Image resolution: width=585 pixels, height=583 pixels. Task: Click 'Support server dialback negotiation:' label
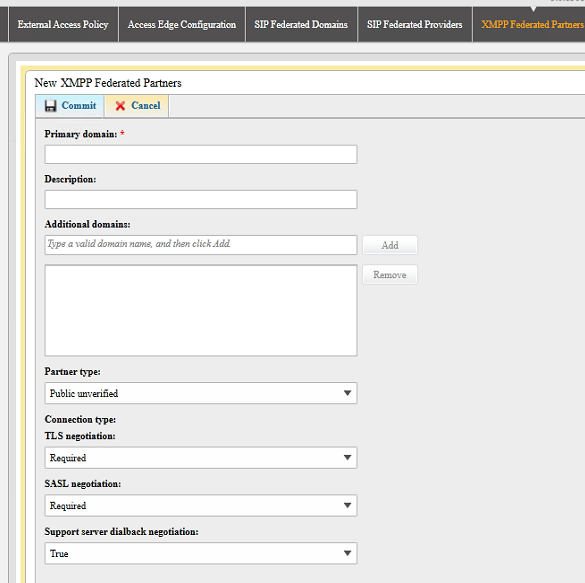tap(121, 532)
